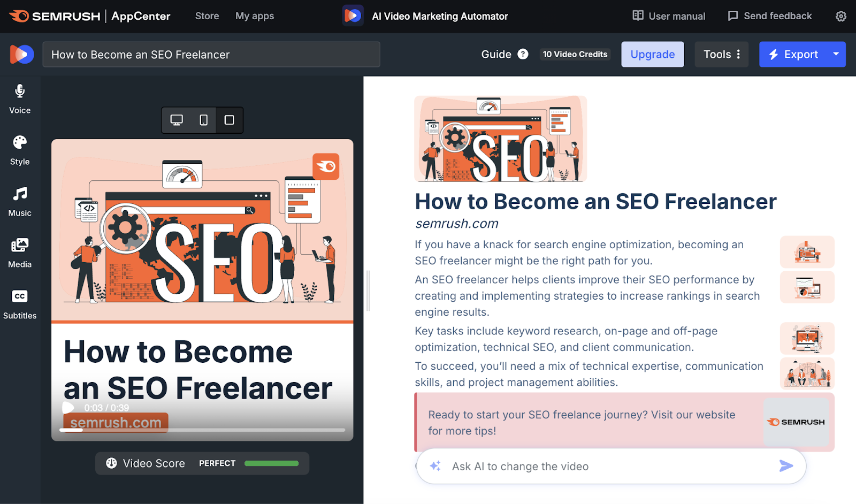Open the Store tab

click(x=207, y=16)
